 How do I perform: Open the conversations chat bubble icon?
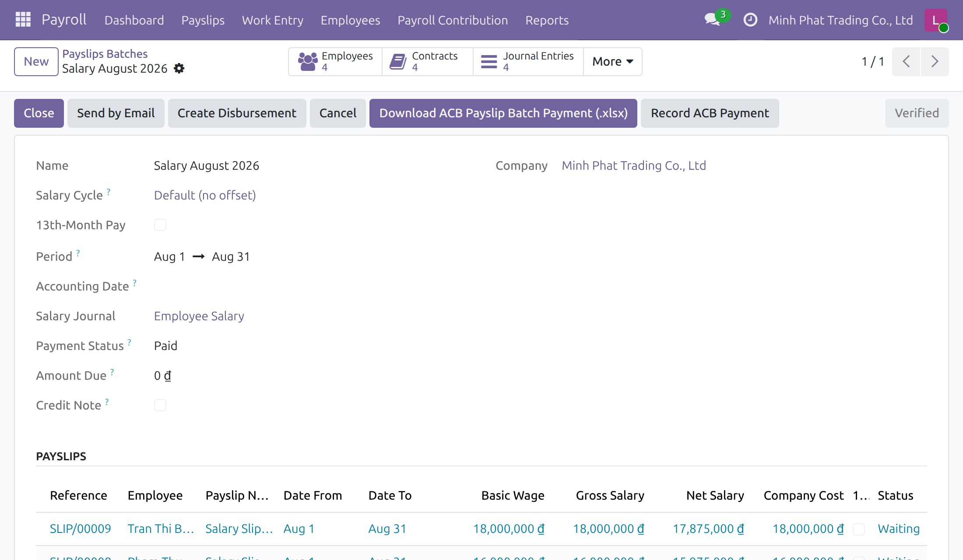click(713, 20)
